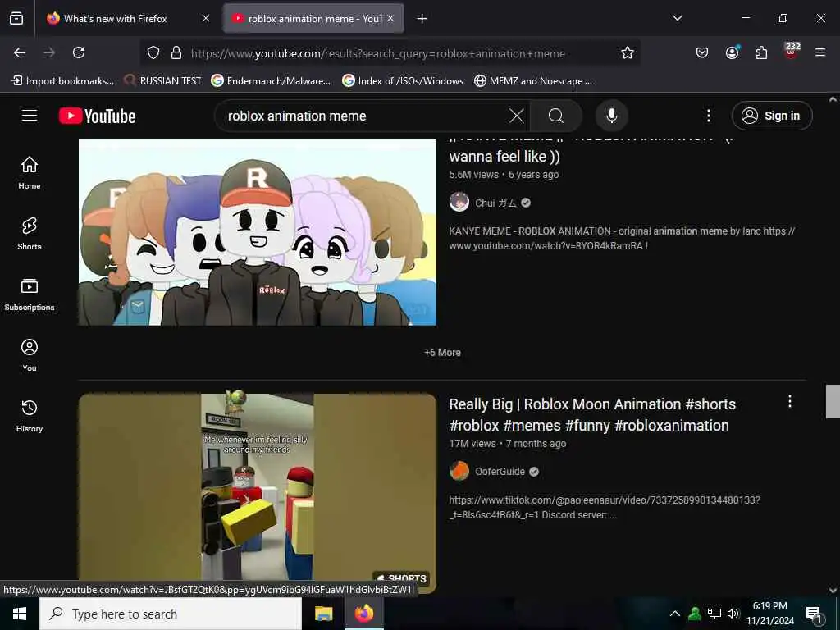Go to the YouTube logo homepage
Image resolution: width=840 pixels, height=630 pixels.
pos(97,116)
